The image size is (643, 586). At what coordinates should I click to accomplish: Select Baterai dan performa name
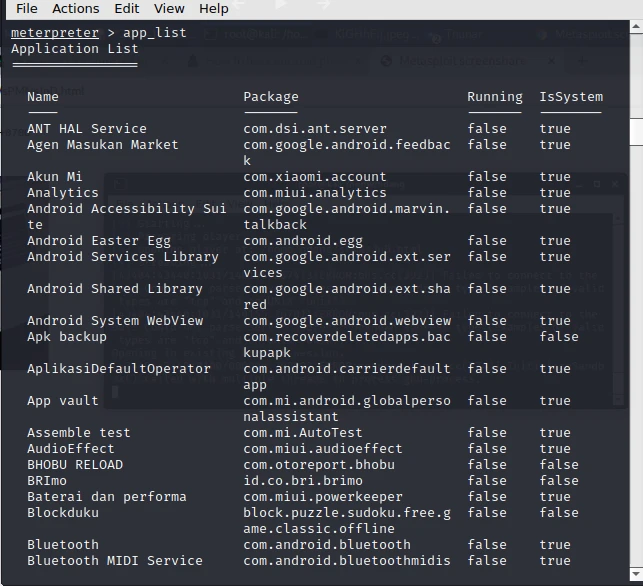107,497
